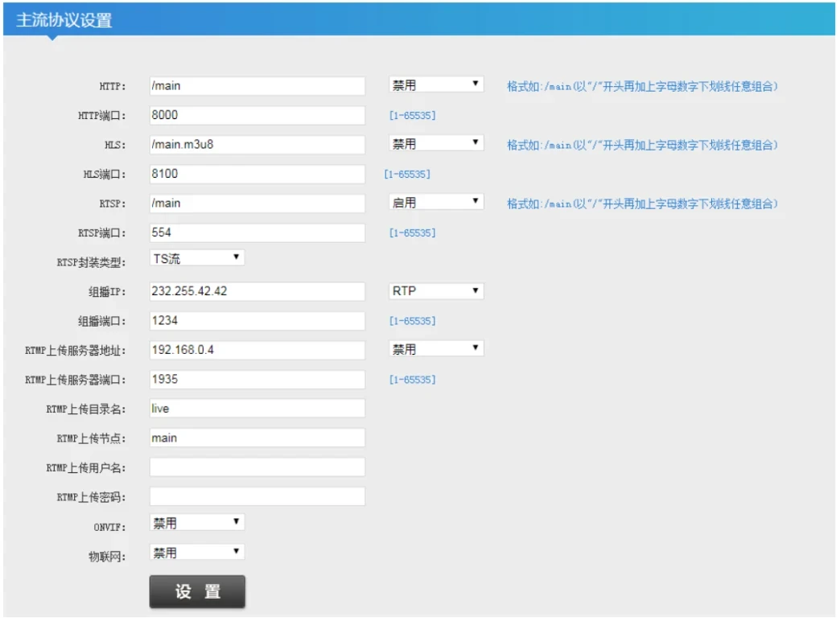Click the HLS path field /main.m3u8
Image resolution: width=840 pixels, height=621 pixels.
pyautogui.click(x=257, y=145)
